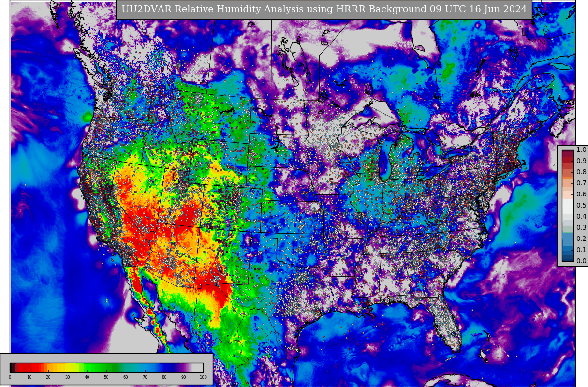The image size is (588, 387).
Task: Click the 0.2 label on the vertical colorbar
Action: click(581, 238)
